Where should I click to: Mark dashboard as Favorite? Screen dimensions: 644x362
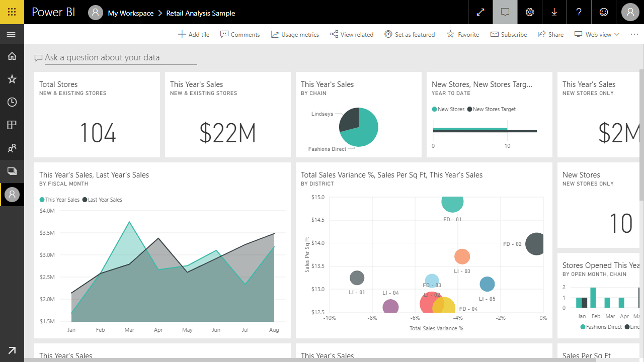[463, 35]
